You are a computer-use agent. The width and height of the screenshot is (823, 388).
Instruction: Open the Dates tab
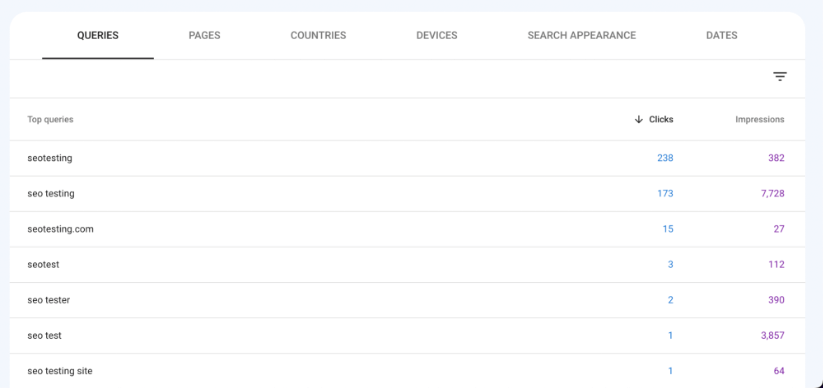click(x=722, y=36)
